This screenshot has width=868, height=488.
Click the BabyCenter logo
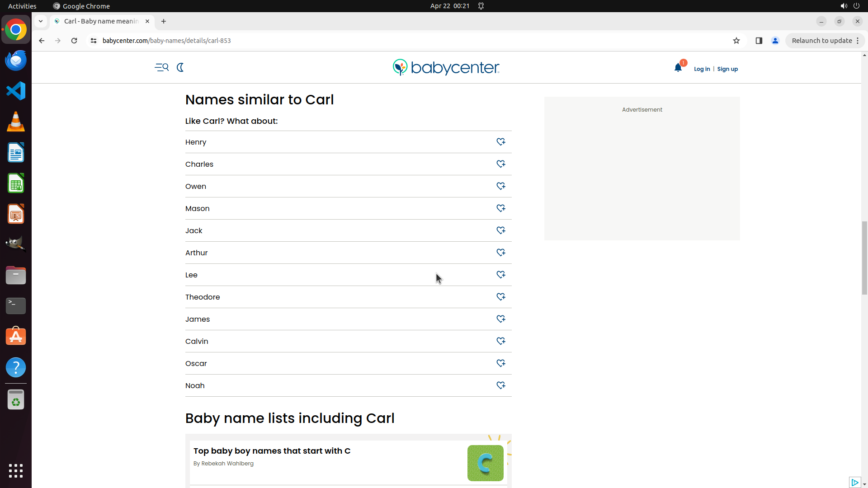(x=446, y=67)
